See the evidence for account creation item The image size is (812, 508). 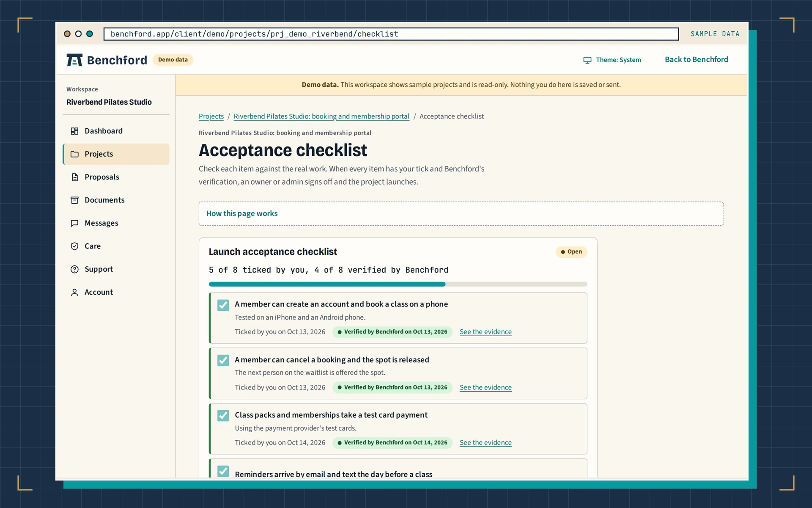[x=486, y=332]
